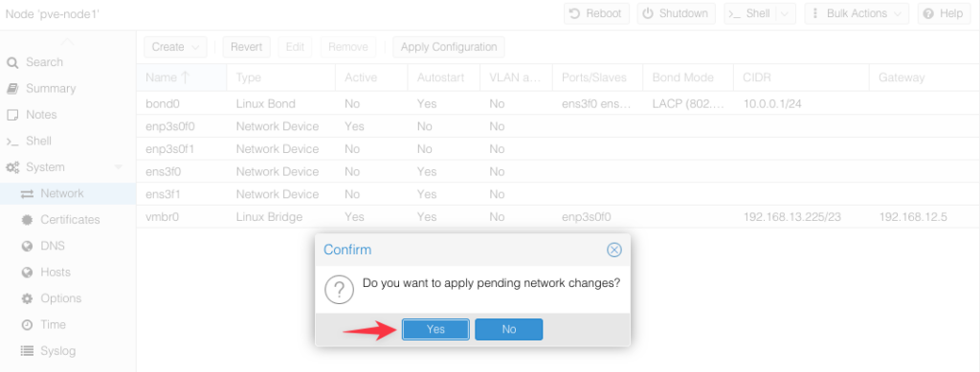Decline pending network changes with No
This screenshot has width=980, height=372.
coord(509,330)
